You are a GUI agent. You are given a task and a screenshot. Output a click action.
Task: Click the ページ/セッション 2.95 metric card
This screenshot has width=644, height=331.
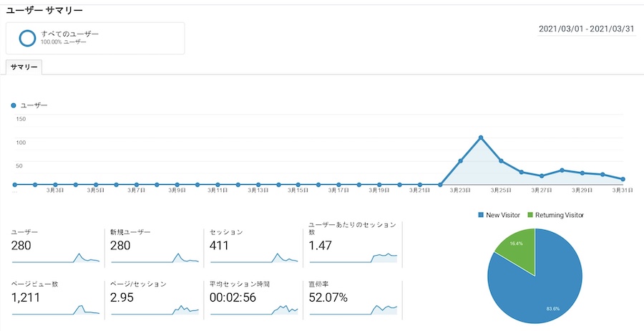[x=155, y=300]
